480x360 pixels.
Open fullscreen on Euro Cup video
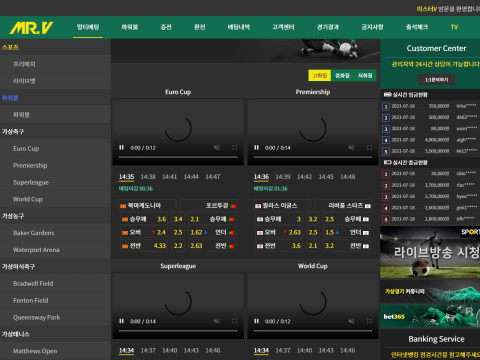235,147
